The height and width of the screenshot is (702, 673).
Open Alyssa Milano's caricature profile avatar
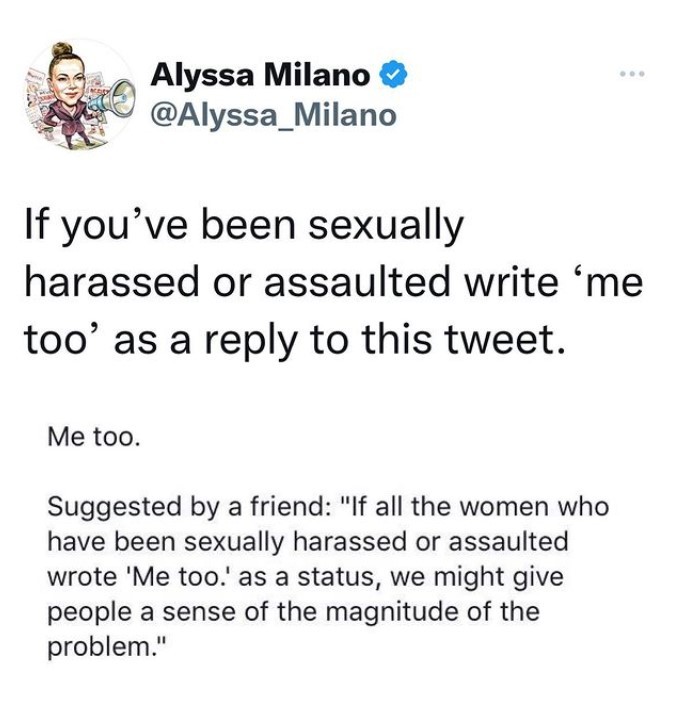[x=80, y=94]
